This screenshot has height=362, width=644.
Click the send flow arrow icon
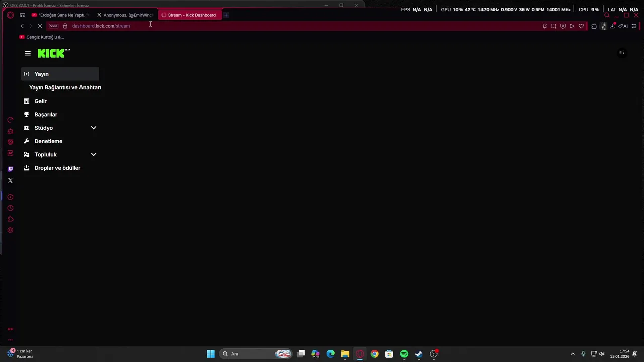pyautogui.click(x=572, y=26)
